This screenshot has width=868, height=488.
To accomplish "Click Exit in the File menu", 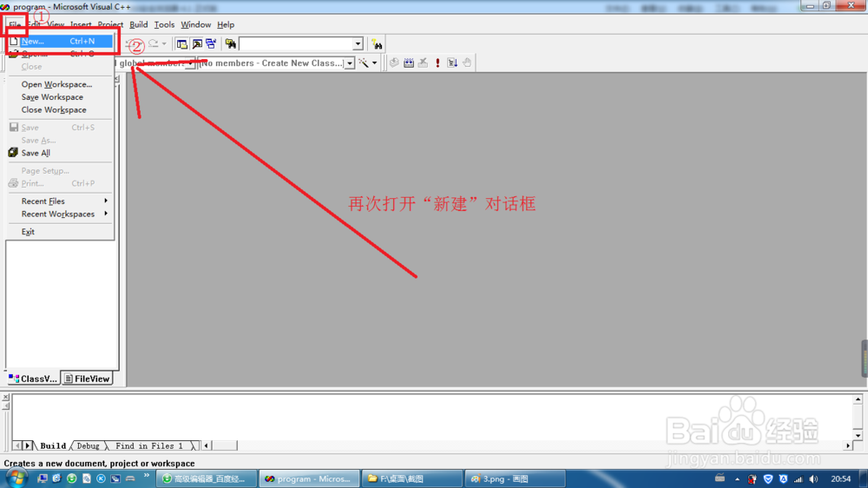I will pos(60,232).
